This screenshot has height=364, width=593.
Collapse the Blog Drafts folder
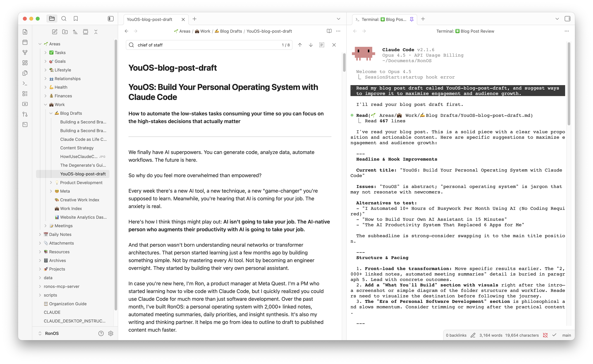pos(51,113)
